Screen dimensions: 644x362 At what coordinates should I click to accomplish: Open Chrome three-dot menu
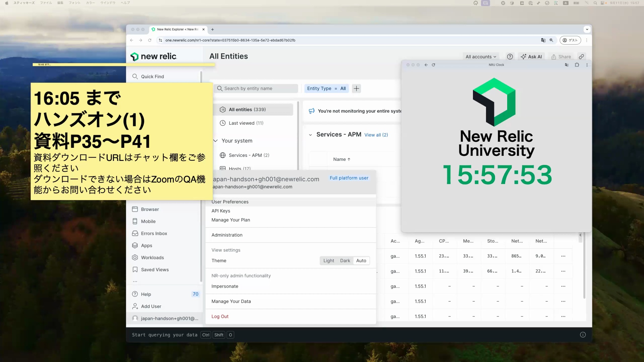[x=587, y=40]
